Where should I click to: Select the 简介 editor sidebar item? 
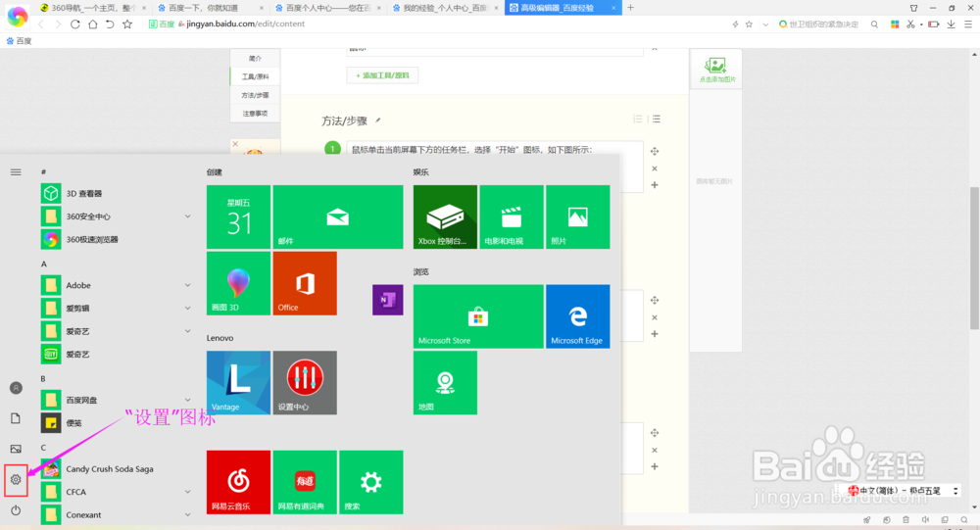click(x=255, y=58)
